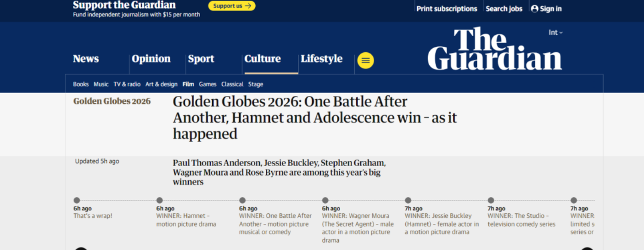The image size is (644, 250).
Task: Select the Wagner Moura winner timeline entry
Action: (x=358, y=224)
